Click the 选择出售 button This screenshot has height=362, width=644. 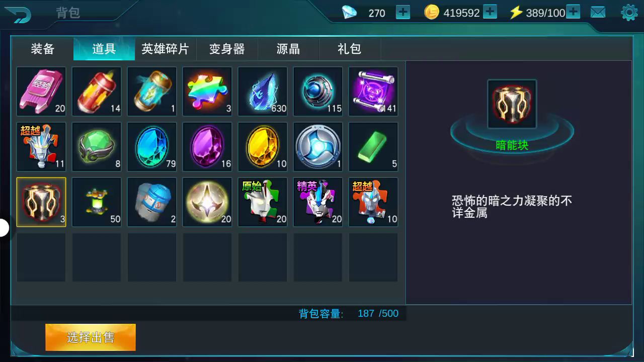tap(91, 337)
